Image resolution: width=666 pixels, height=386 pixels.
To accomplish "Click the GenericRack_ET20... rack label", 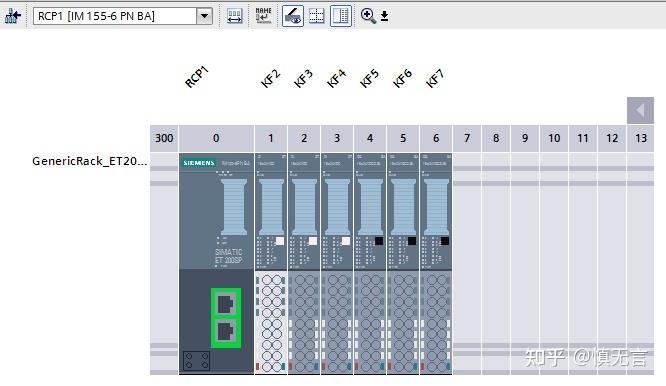I will coord(90,161).
